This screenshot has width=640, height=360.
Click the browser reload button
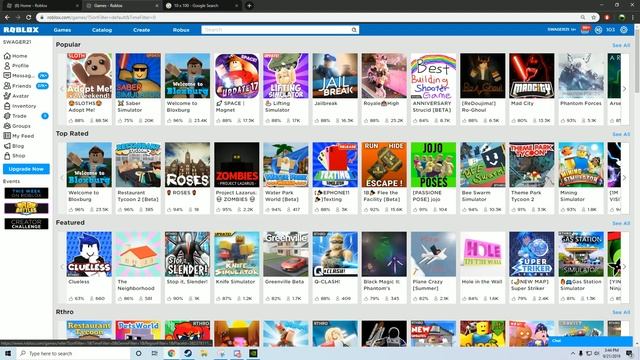point(29,17)
